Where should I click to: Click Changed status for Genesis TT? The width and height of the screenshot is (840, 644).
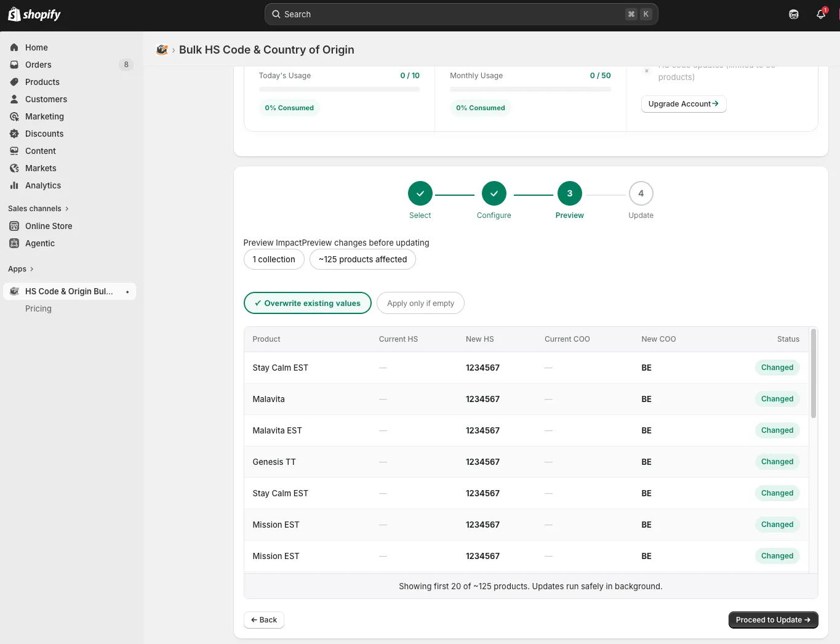tap(777, 462)
